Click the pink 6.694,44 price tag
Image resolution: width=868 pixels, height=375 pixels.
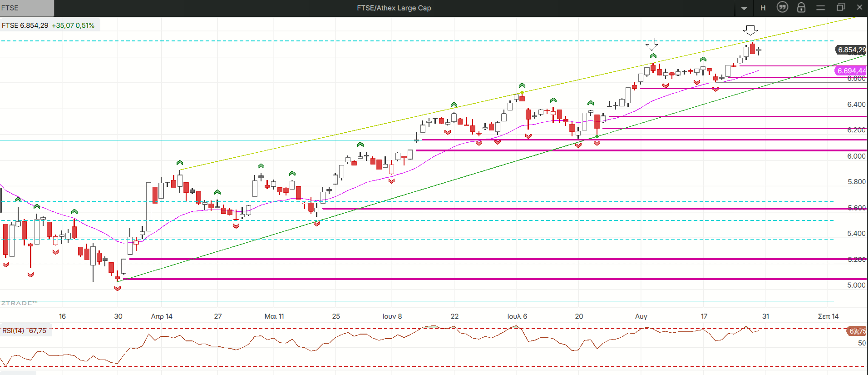(851, 71)
